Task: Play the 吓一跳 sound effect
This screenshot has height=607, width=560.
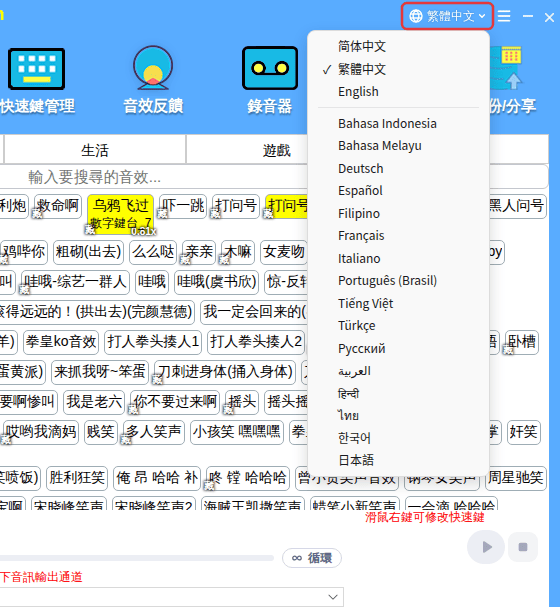Action: [183, 206]
